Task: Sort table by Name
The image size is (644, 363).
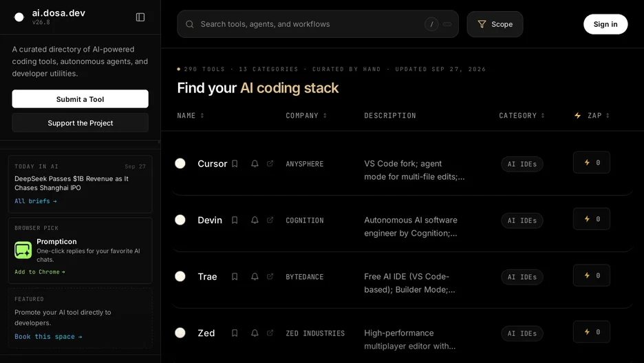Action: (x=191, y=116)
